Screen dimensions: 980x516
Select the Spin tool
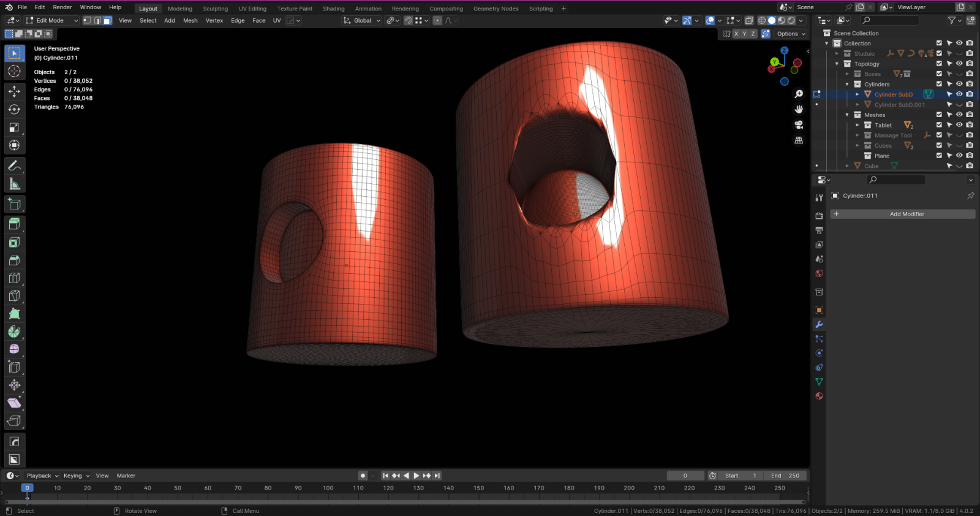15,332
